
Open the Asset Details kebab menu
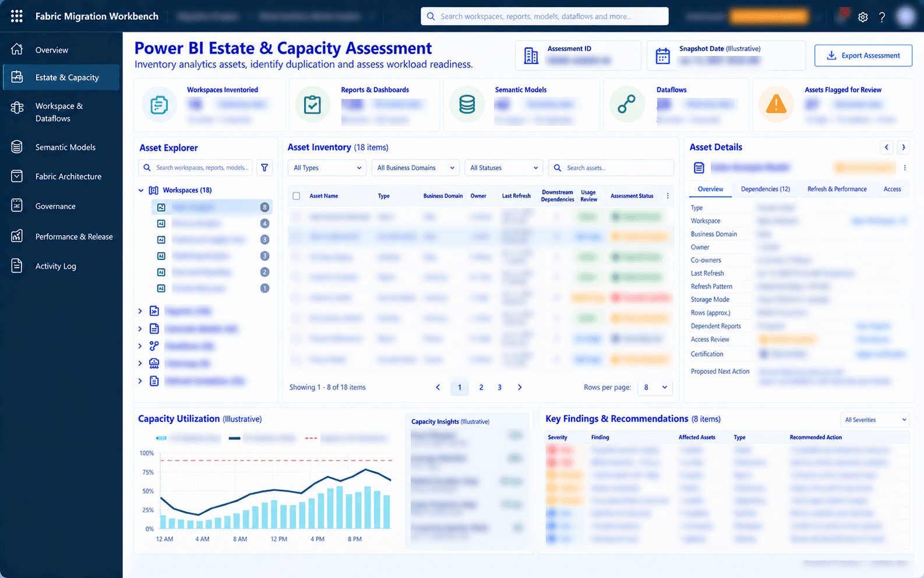click(905, 168)
